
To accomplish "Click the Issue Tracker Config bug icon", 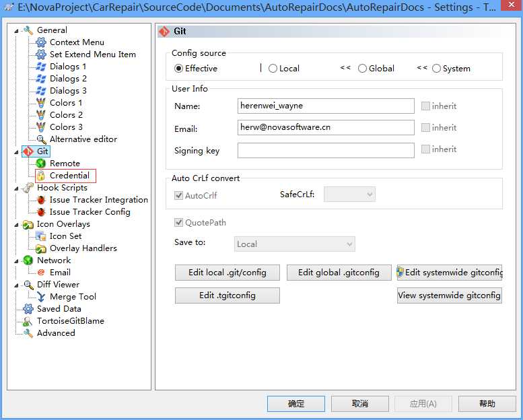I will (x=40, y=212).
